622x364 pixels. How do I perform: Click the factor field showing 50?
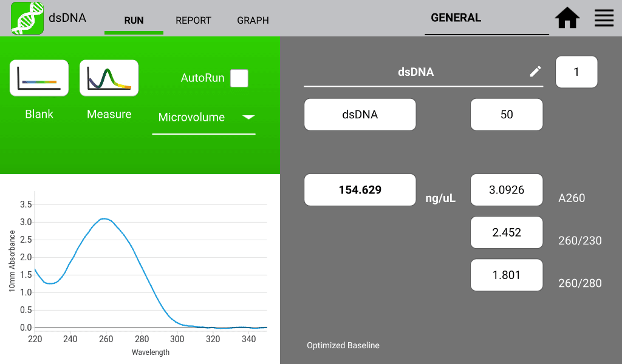tap(507, 115)
